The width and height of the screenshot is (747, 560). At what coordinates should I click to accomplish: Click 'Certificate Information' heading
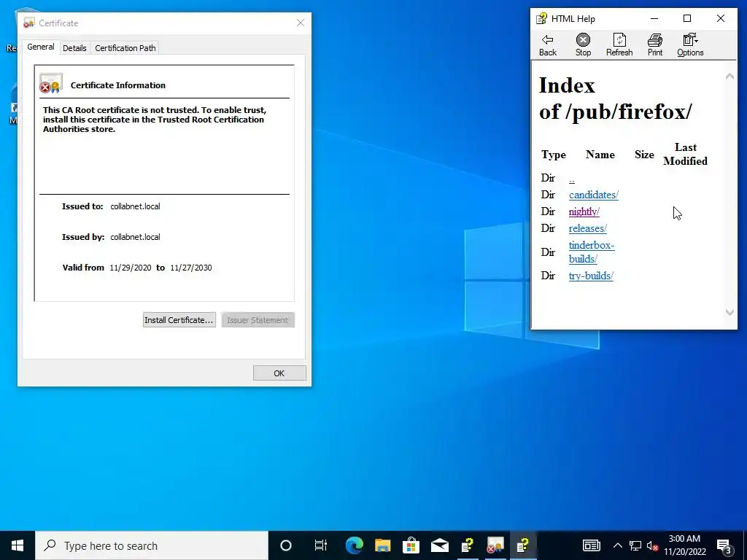point(118,85)
